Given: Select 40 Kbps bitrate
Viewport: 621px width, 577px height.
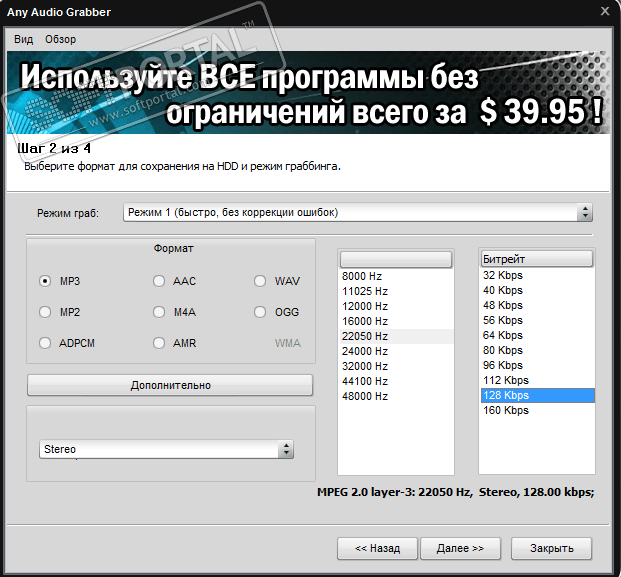Looking at the screenshot, I should (537, 290).
